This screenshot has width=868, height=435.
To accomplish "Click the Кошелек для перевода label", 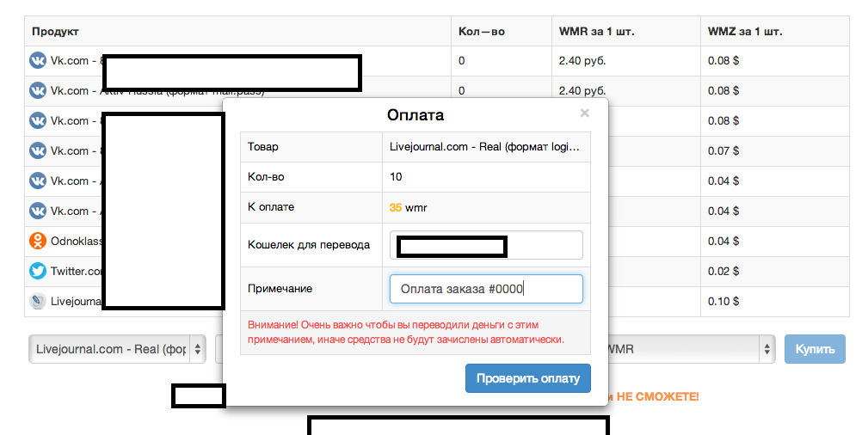I will pos(308,245).
